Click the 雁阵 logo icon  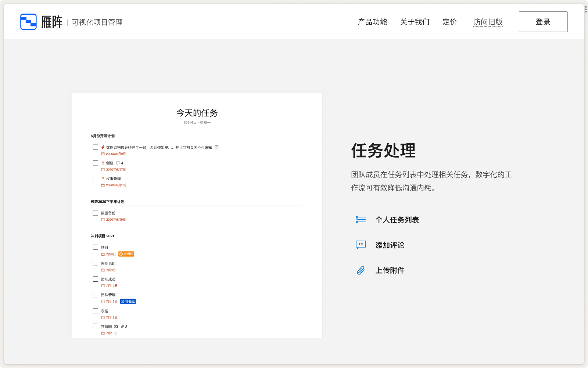pos(28,21)
